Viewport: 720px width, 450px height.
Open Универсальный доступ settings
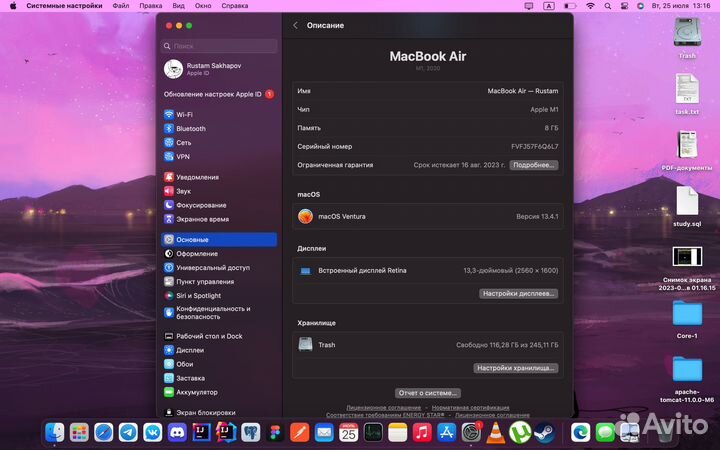click(x=207, y=267)
